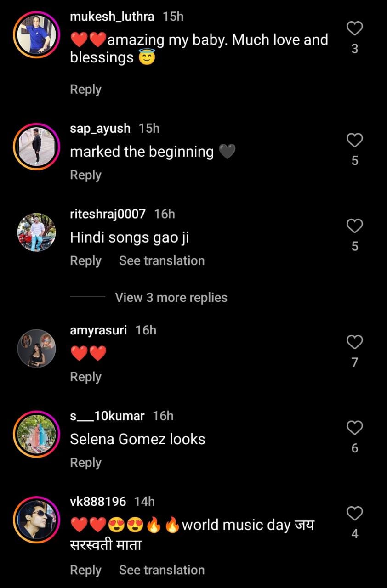View riteshraj0007's profile photo

pos(37,232)
